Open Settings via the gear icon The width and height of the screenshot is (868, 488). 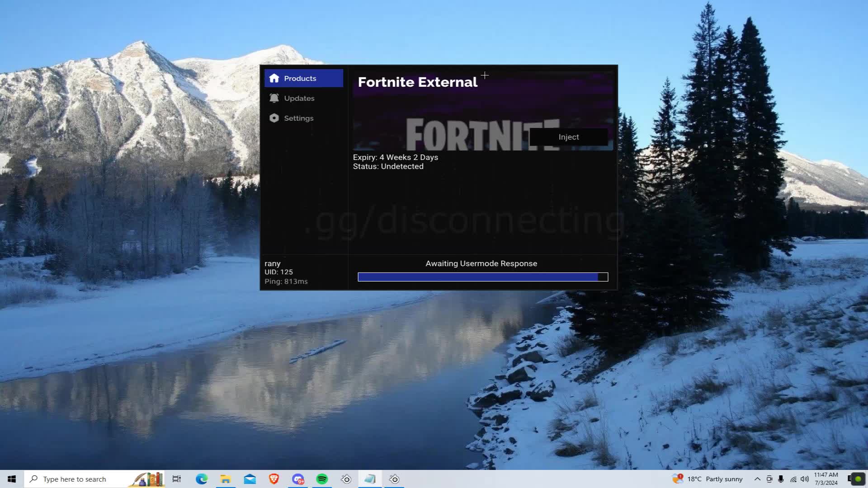click(x=274, y=118)
